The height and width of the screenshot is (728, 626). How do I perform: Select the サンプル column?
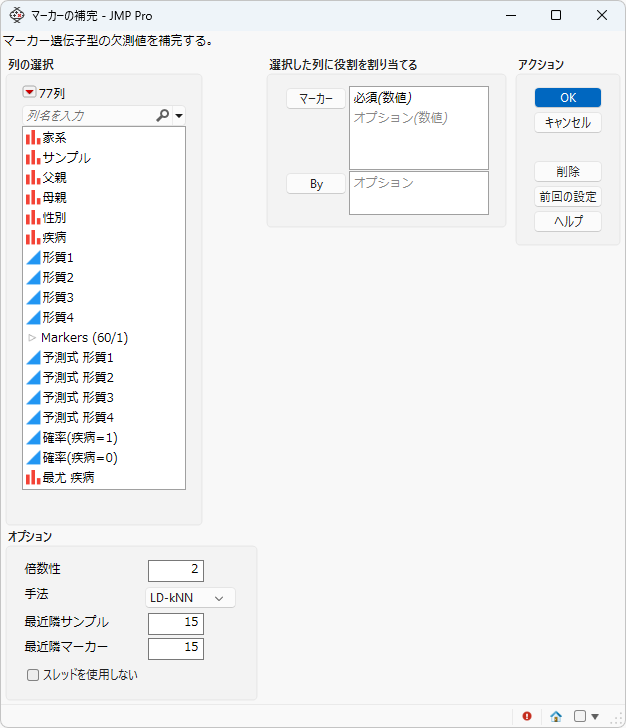pos(104,157)
